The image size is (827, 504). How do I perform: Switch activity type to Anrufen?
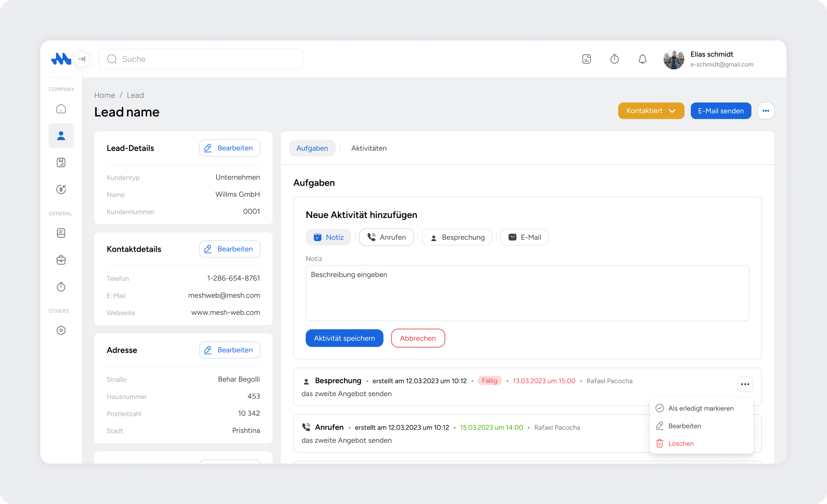click(x=386, y=237)
